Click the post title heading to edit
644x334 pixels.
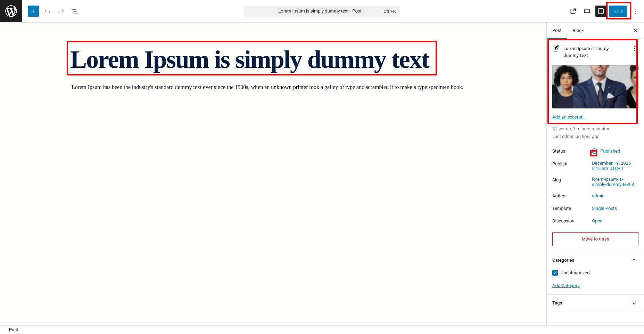pyautogui.click(x=250, y=60)
